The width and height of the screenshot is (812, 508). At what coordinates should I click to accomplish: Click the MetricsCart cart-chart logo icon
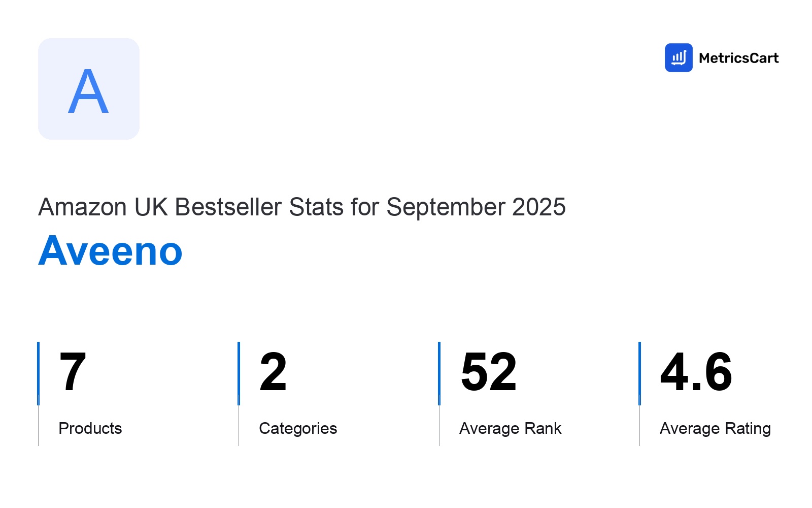[x=679, y=58]
